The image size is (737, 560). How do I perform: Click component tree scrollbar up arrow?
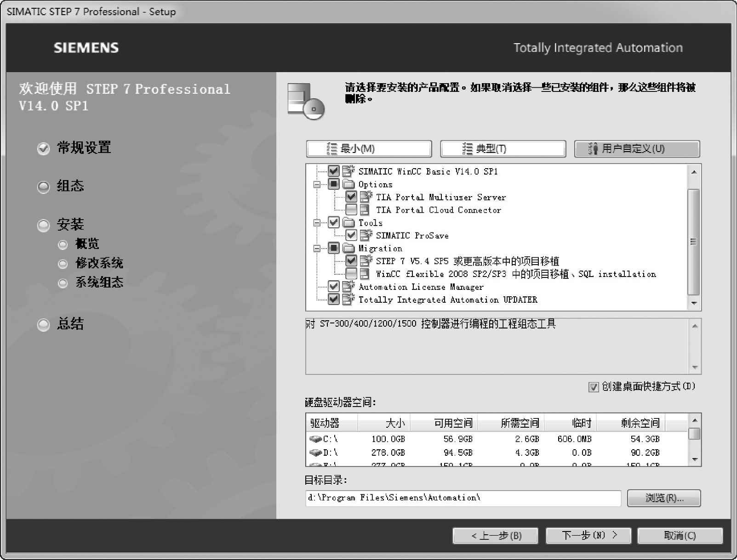click(x=694, y=172)
